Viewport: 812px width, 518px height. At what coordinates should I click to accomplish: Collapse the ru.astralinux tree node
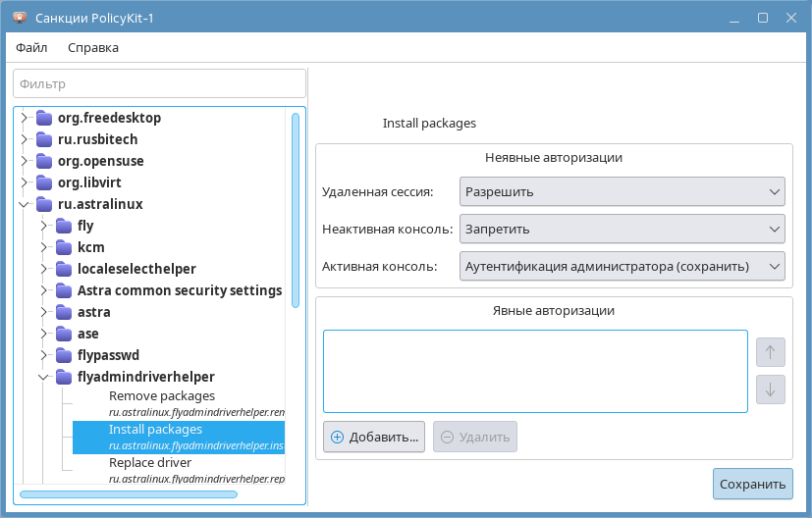25,204
